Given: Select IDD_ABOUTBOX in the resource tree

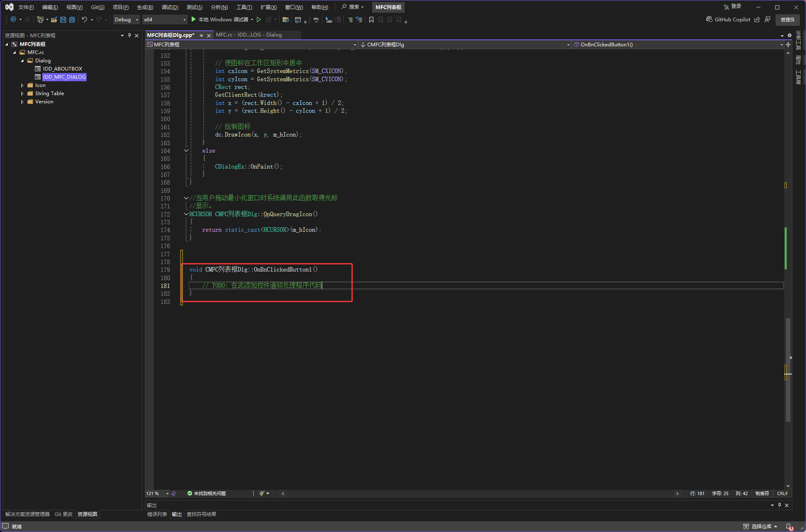Looking at the screenshot, I should click(62, 69).
